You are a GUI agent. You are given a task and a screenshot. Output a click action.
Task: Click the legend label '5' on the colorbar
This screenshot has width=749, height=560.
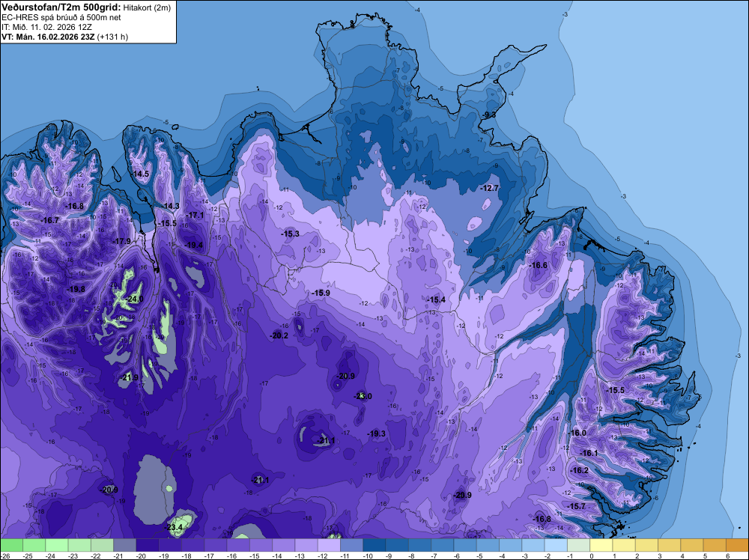tap(705, 556)
